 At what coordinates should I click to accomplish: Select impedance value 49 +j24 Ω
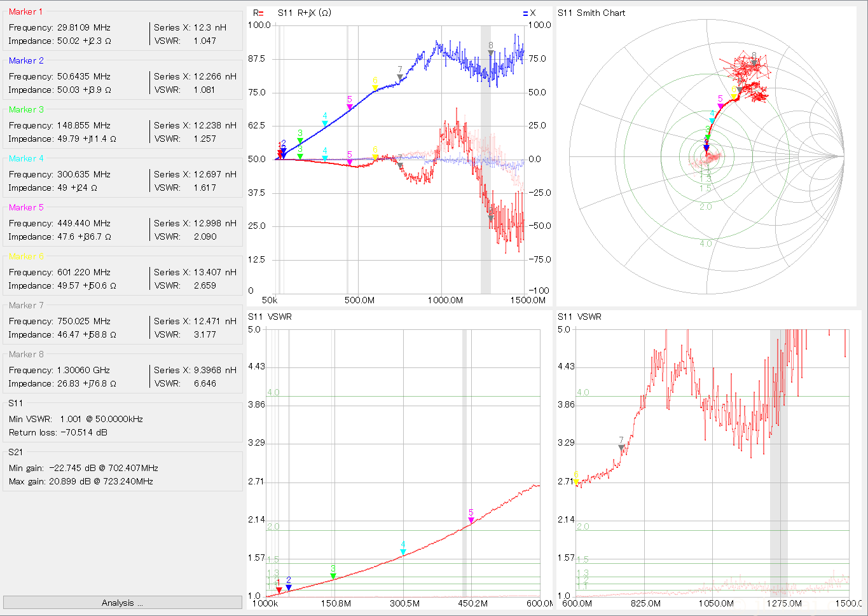pyautogui.click(x=77, y=188)
